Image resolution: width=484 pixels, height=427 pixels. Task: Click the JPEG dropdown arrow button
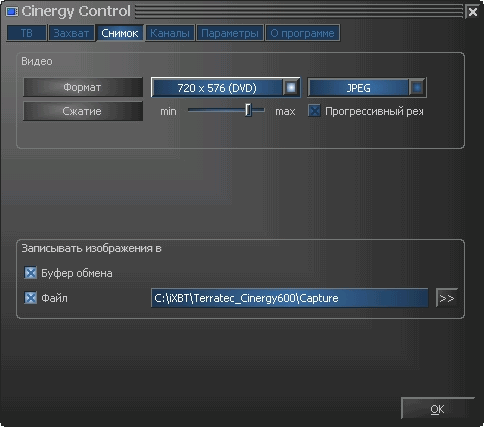pos(417,88)
